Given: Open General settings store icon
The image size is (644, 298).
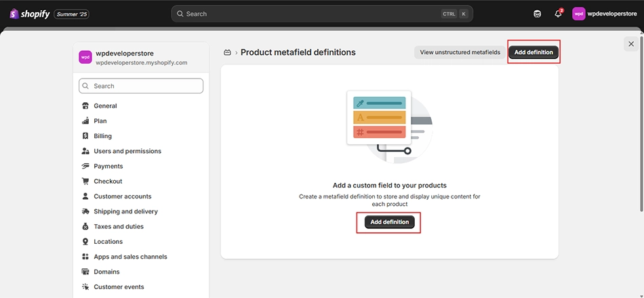Looking at the screenshot, I should pos(85,106).
